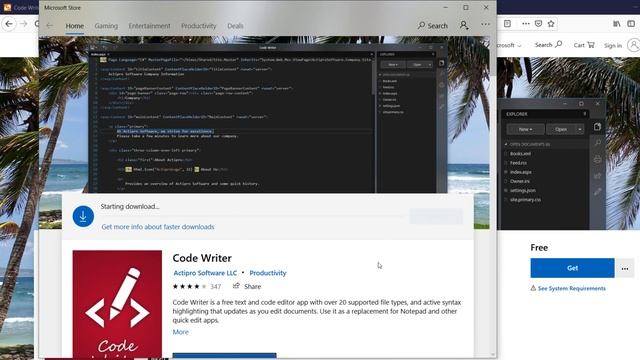The height and width of the screenshot is (360, 640).
Task: Click the New dropdown in web page Explorer image
Action: point(525,129)
